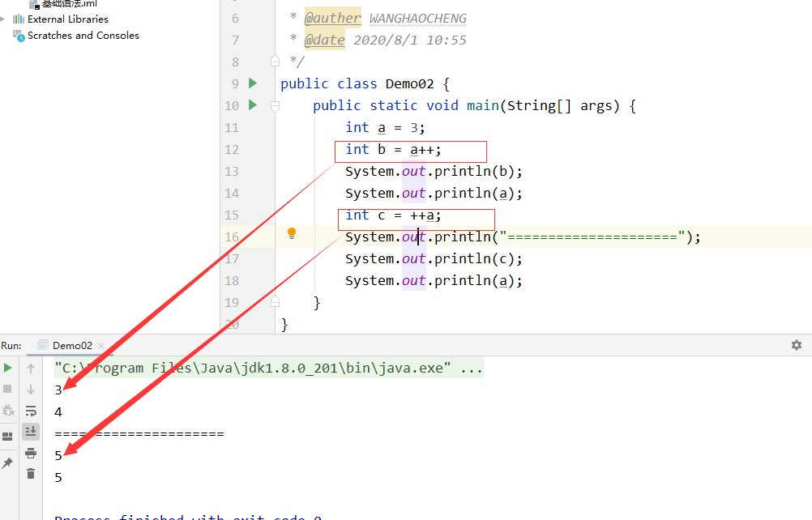812x520 pixels.
Task: Rerun Demo02 with the green play button
Action: (8, 368)
